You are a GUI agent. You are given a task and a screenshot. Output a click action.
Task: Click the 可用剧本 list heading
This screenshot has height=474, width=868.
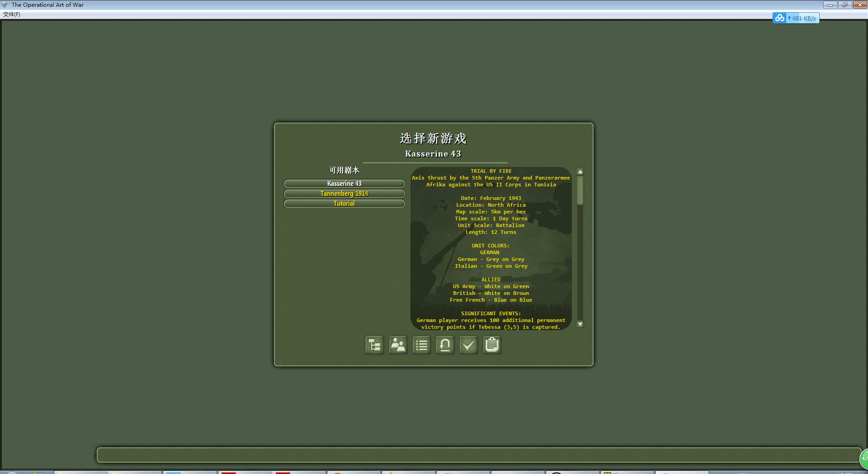(x=344, y=171)
